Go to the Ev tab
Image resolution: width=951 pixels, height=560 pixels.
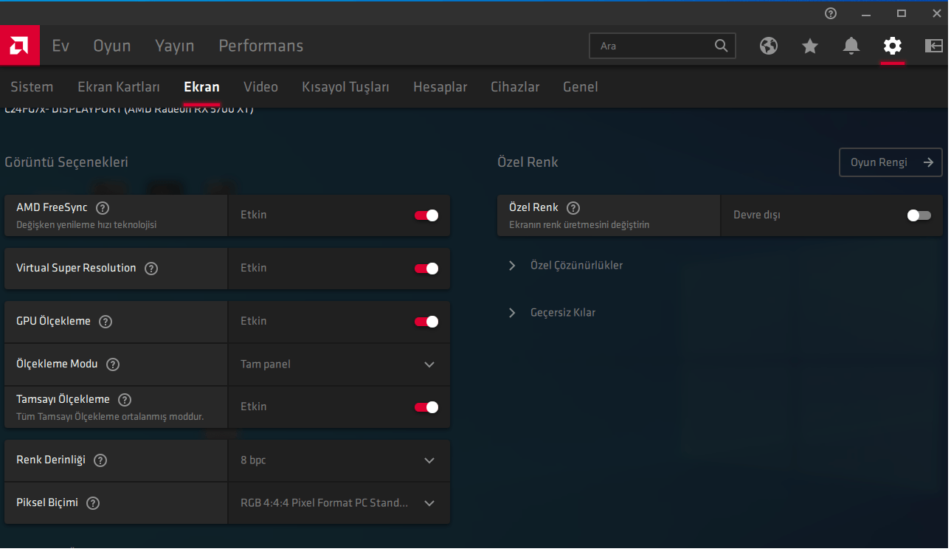click(x=60, y=46)
